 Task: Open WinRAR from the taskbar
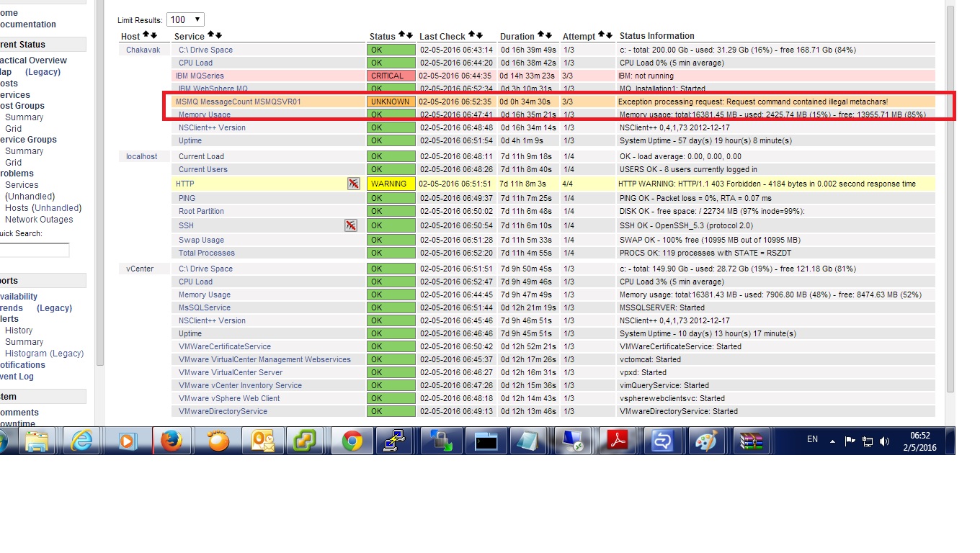pyautogui.click(x=750, y=441)
